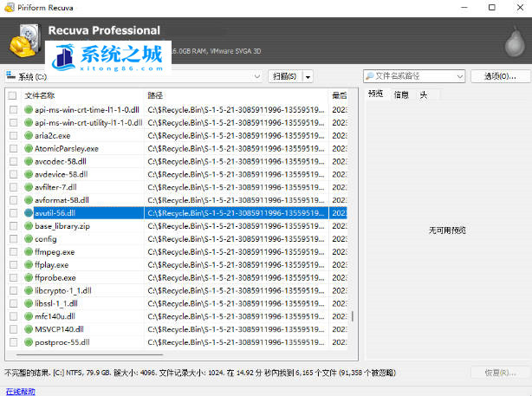Expand the filename or path filter dropdown

click(460, 76)
